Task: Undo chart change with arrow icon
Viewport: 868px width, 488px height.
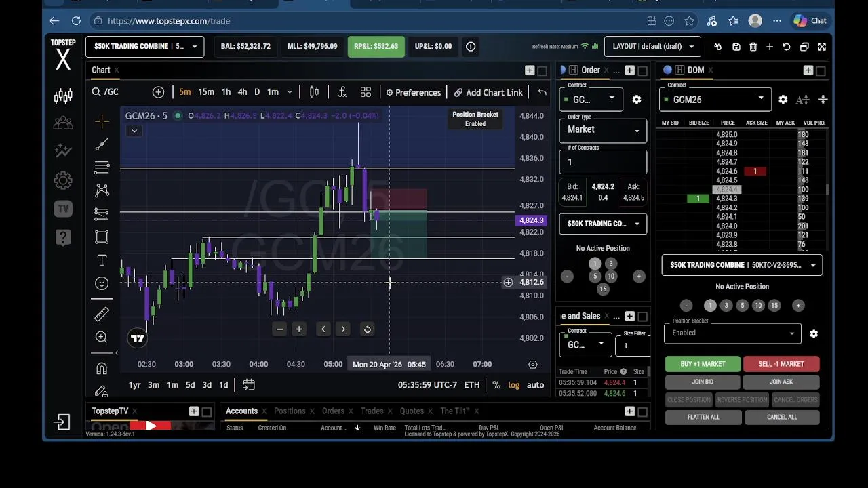Action: pos(542,92)
